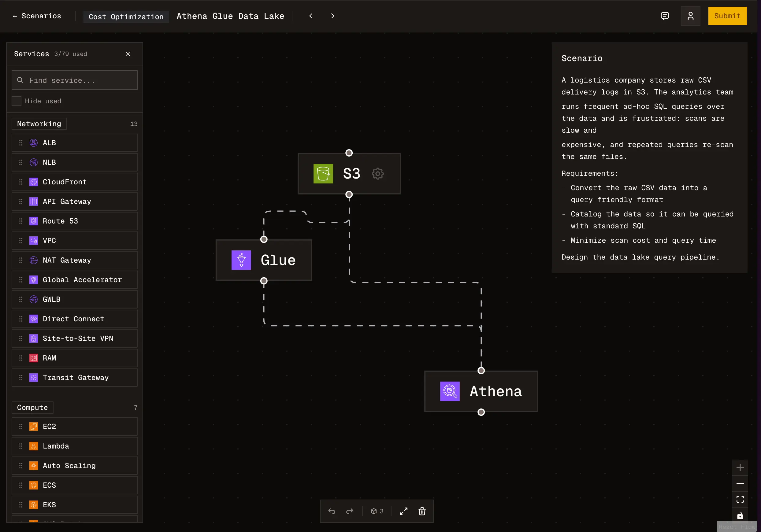Select the Global Accelerator service item
Image resolution: width=761 pixels, height=532 pixels.
click(x=75, y=279)
